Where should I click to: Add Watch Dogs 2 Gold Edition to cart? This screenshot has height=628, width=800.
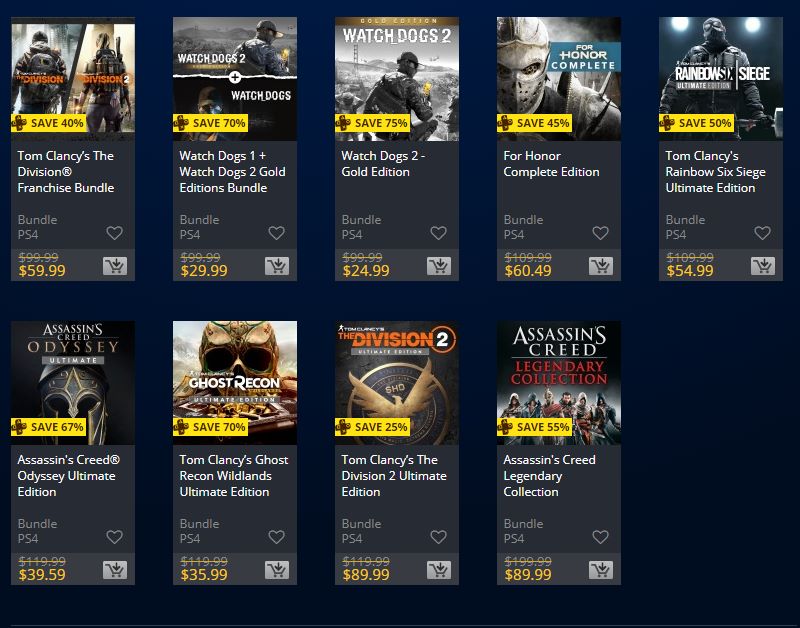[439, 266]
